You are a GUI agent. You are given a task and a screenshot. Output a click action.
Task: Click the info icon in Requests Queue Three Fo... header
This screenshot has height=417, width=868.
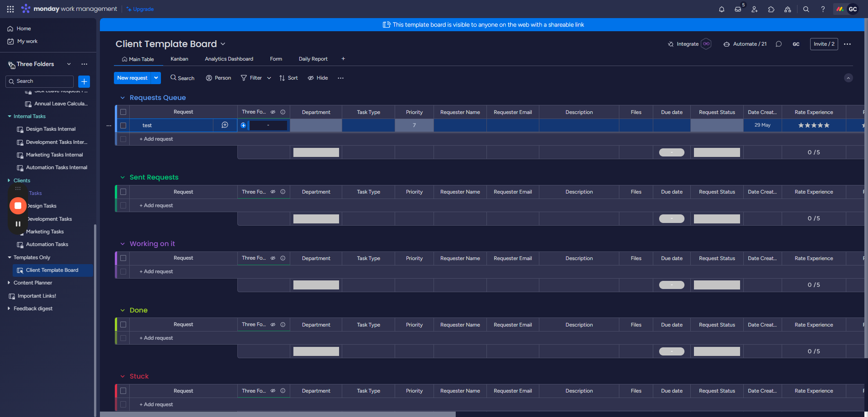pyautogui.click(x=283, y=112)
